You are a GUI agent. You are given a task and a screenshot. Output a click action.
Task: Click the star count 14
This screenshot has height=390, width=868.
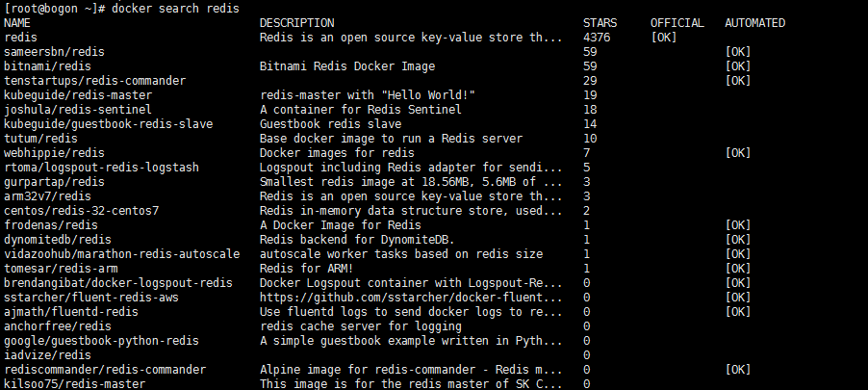tap(590, 123)
